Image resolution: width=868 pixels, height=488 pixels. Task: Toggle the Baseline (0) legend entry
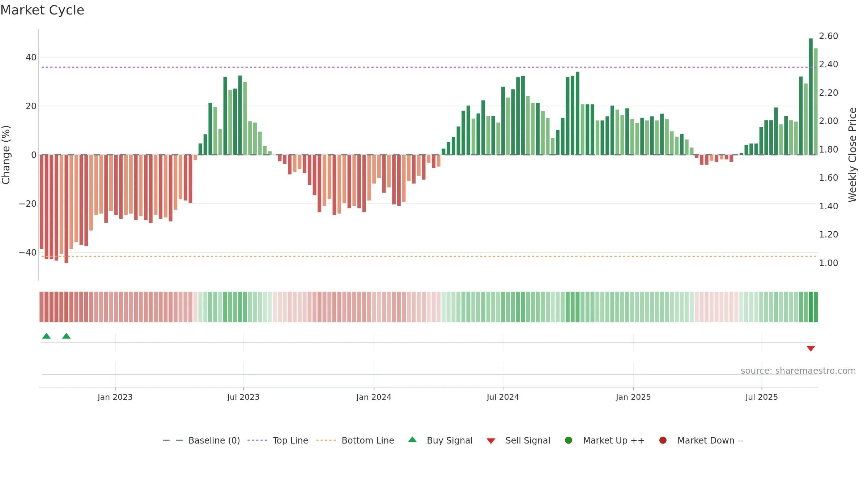coord(201,440)
